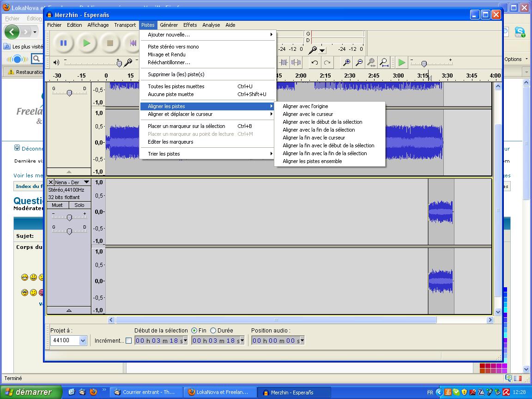Click the Windows démarrer start button

coord(29,392)
